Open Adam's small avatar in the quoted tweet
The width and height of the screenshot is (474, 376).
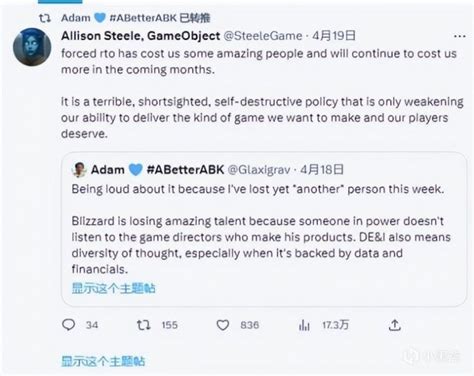79,169
